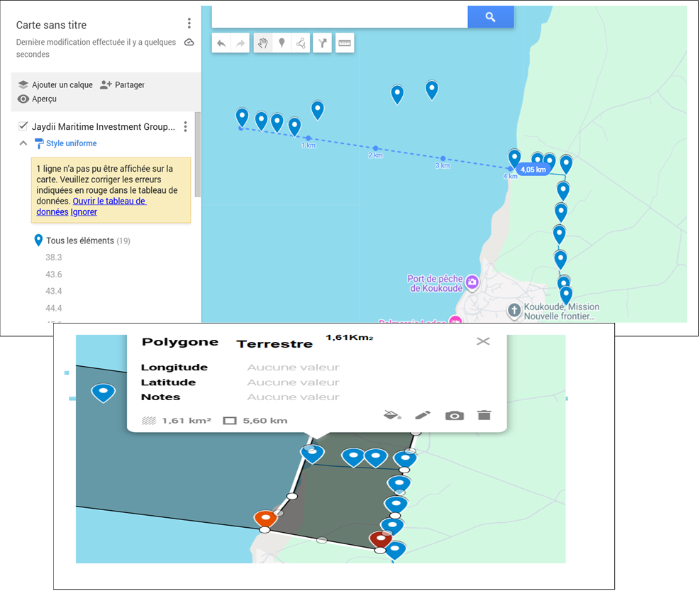Select the measure distance ruler tool
The height and width of the screenshot is (591, 700).
tap(345, 43)
